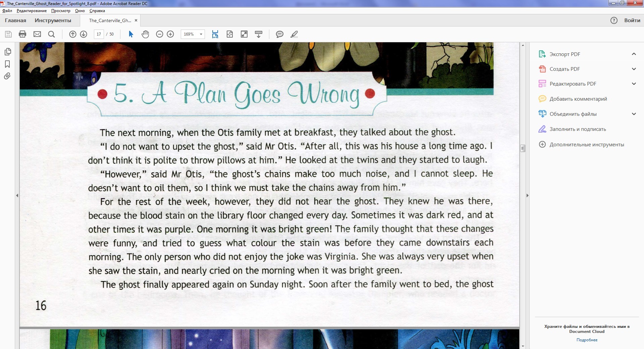The height and width of the screenshot is (349, 644).
Task: Click the Read mode download-style toolbar icon
Action: [x=259, y=34]
